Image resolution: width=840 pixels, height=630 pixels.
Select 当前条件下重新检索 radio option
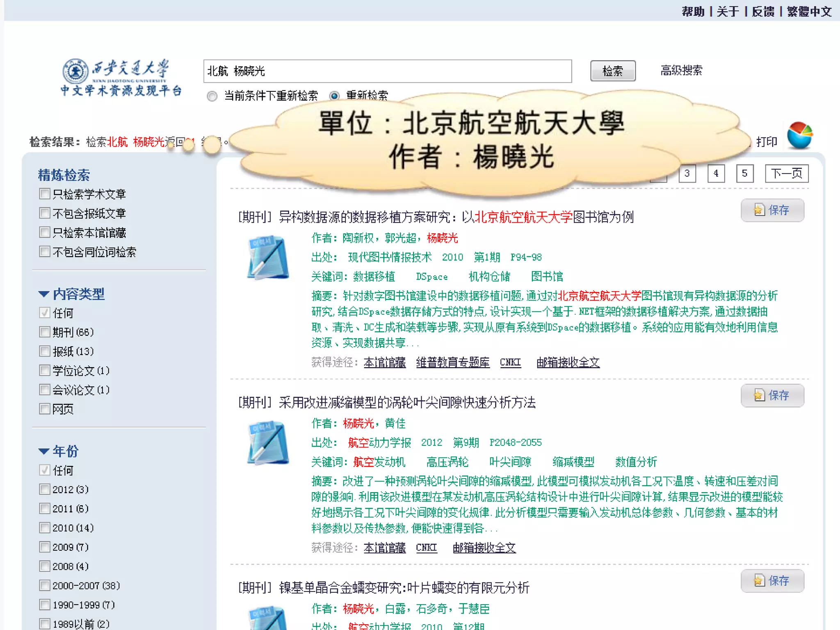pos(212,96)
